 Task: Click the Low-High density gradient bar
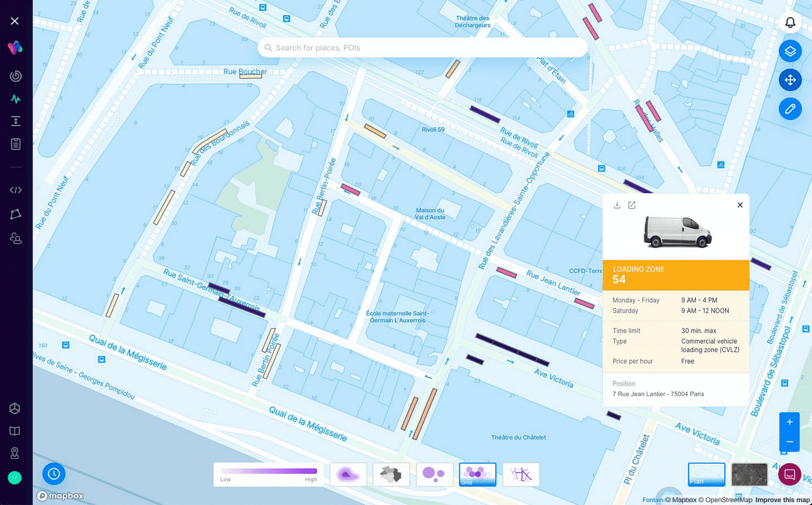[x=269, y=472]
